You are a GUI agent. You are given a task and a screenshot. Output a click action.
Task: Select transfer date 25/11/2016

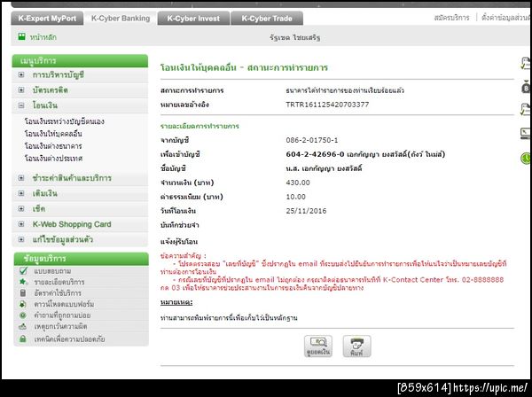306,211
